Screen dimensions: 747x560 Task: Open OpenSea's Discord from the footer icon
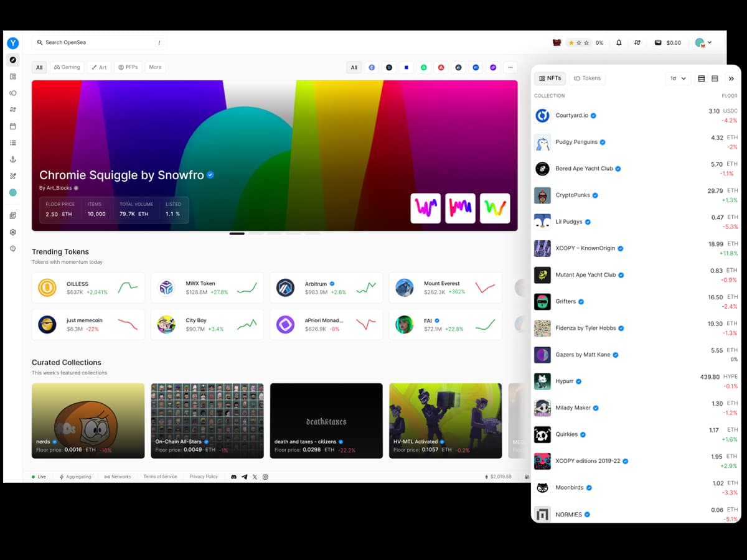point(234,477)
